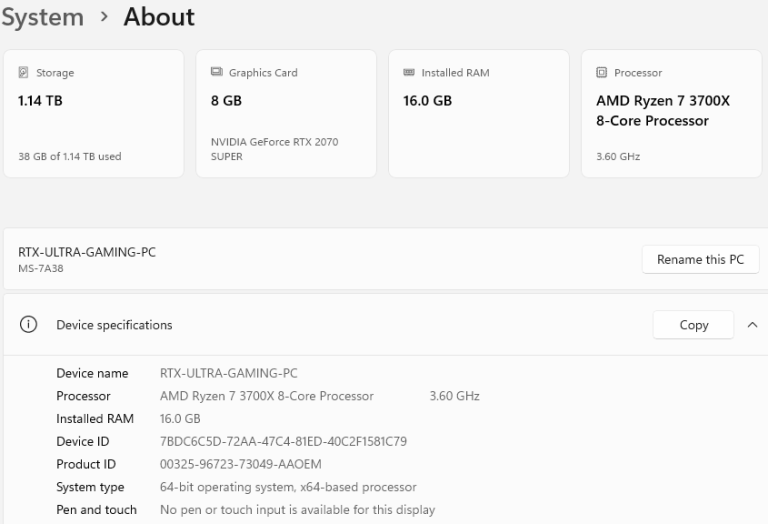Click the Pen and touch row label

tap(96, 510)
